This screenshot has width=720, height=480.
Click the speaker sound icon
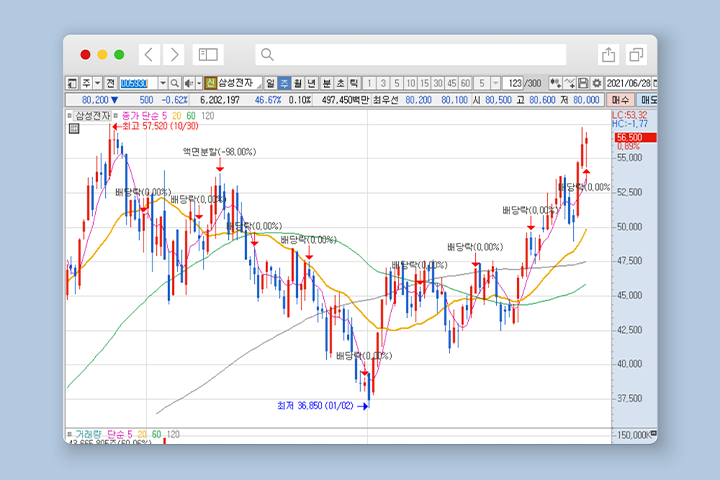pos(188,83)
